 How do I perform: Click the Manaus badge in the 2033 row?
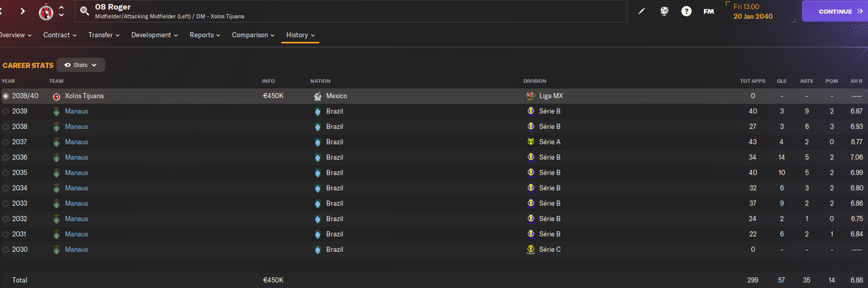point(57,204)
